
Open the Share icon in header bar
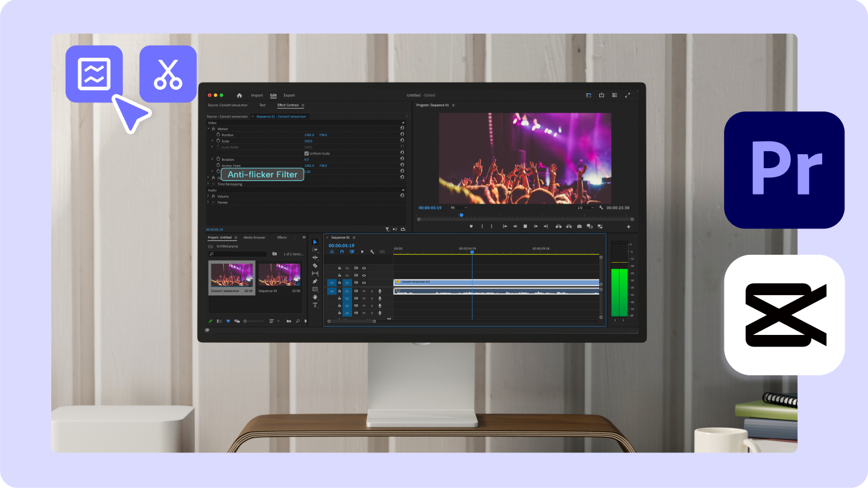pos(602,95)
